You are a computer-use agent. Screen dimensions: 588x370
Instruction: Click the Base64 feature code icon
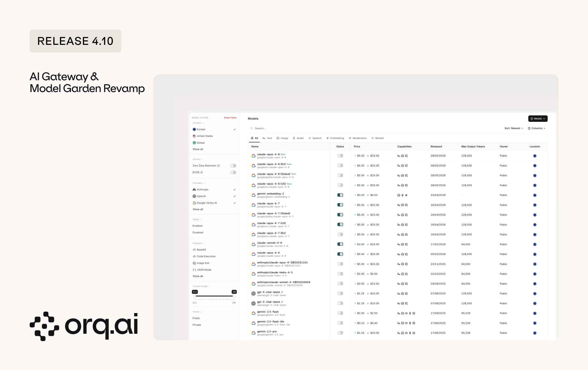tap(194, 250)
